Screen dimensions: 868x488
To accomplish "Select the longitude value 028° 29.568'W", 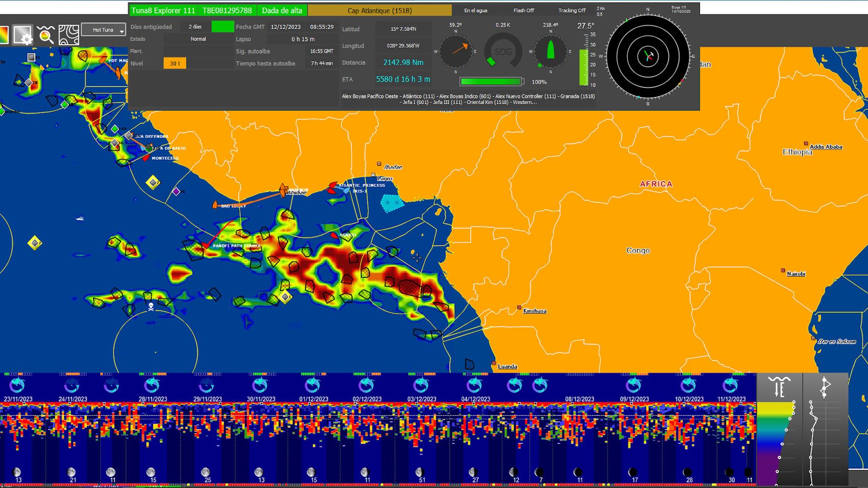I will [403, 46].
